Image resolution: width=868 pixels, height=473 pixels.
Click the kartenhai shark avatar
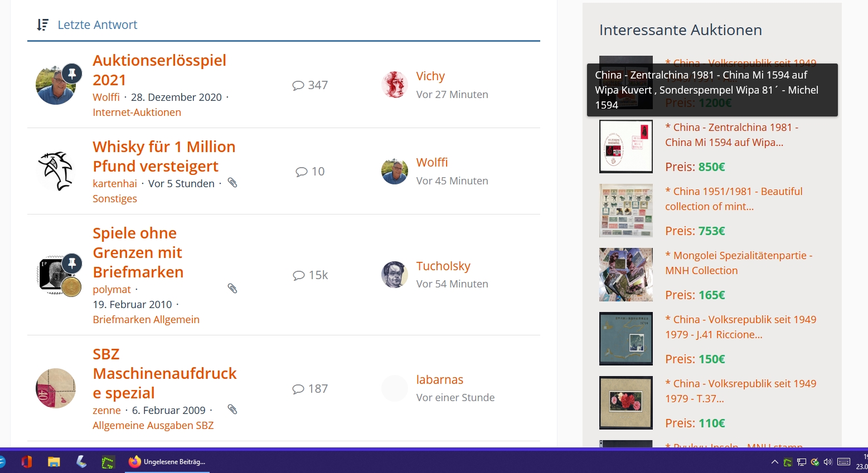[x=55, y=171]
